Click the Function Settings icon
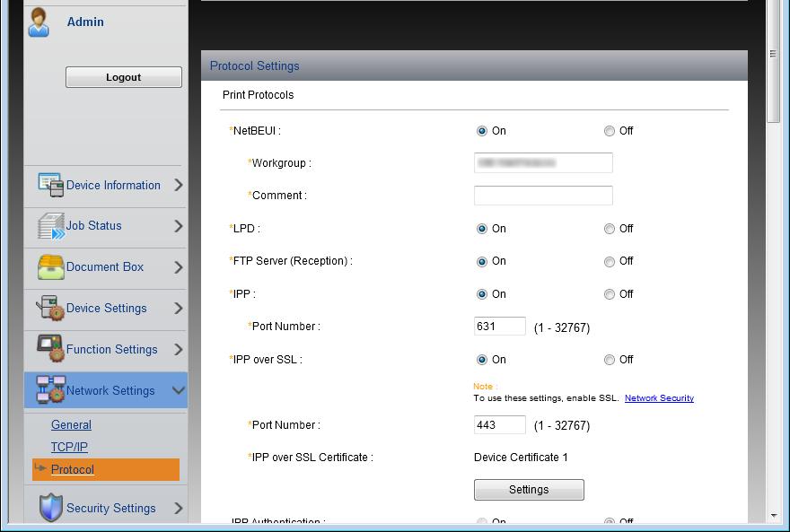The image size is (790, 532). 51,349
